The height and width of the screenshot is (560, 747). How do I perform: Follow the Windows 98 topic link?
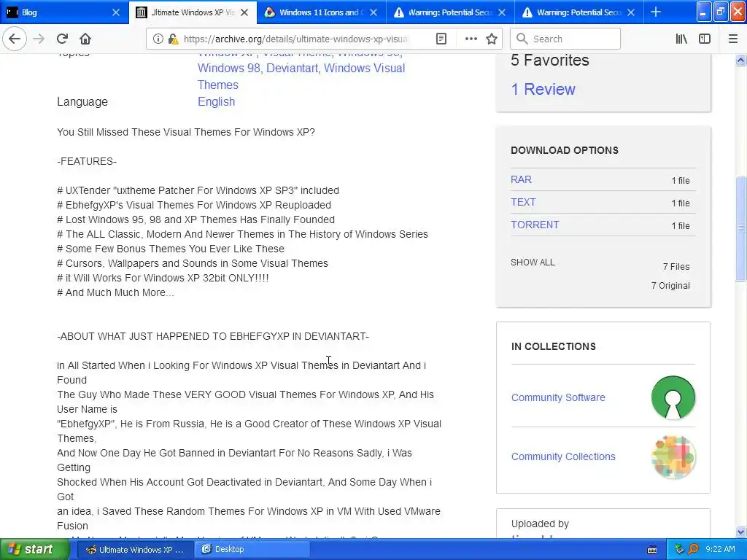[229, 68]
